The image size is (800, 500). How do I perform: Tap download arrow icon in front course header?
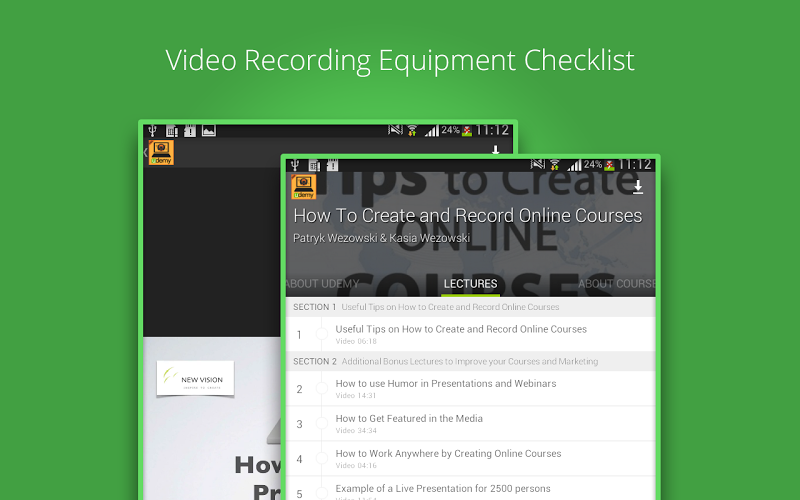pyautogui.click(x=638, y=187)
